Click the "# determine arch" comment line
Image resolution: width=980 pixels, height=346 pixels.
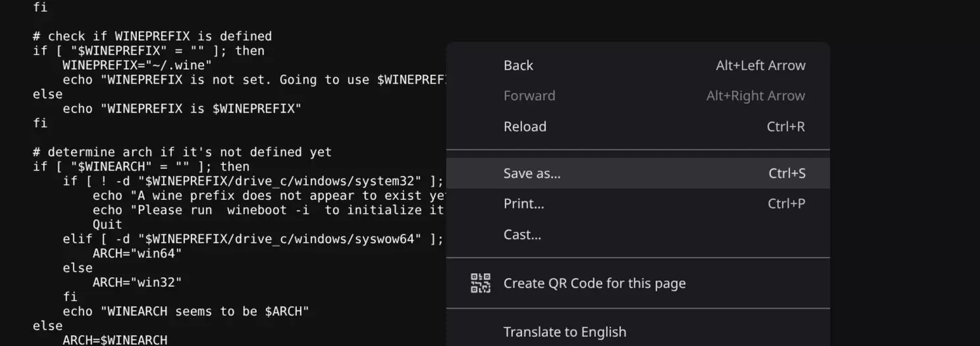tap(182, 152)
